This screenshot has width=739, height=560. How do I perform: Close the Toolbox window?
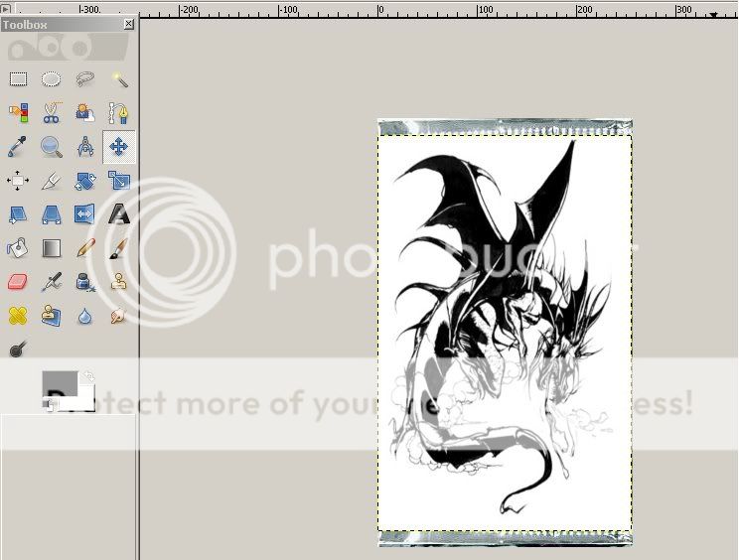coord(129,24)
